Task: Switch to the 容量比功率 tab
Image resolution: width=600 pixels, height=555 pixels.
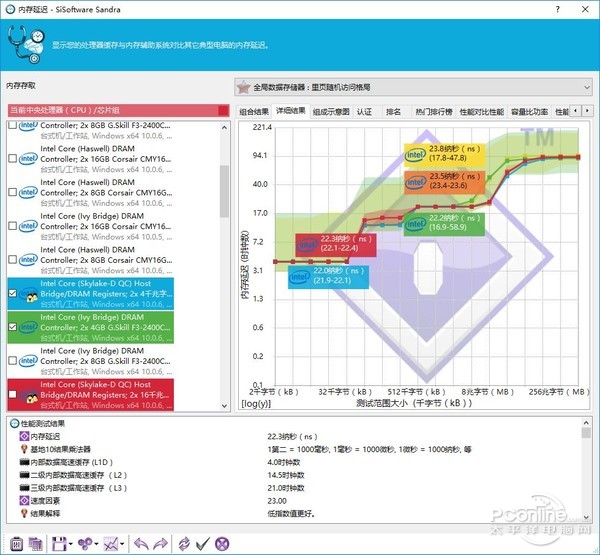Action: click(x=530, y=112)
